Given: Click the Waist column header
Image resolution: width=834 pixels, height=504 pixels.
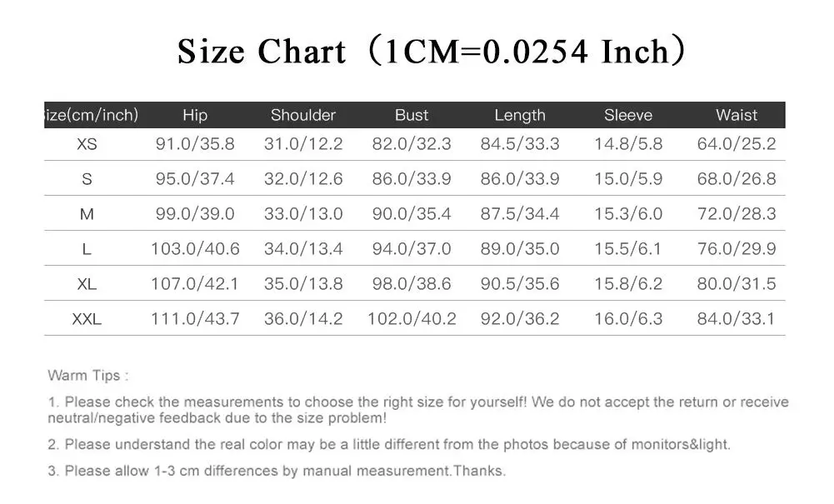Looking at the screenshot, I should tap(737, 115).
